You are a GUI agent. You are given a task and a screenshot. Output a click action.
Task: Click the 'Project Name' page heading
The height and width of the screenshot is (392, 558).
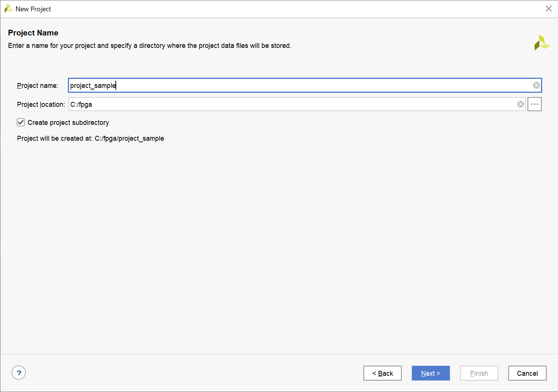(x=33, y=33)
